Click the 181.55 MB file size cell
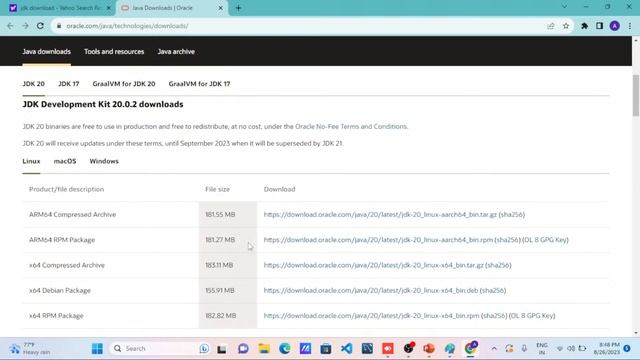 pos(228,214)
